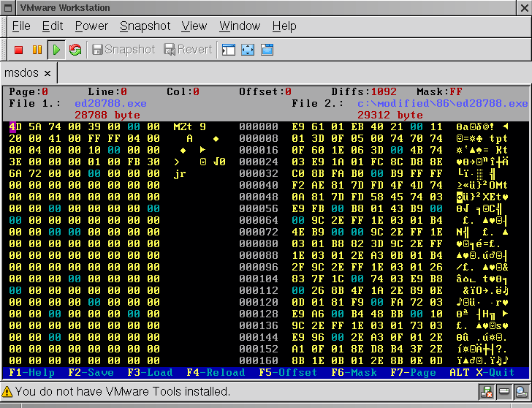Viewport: 532px width, 408px height.
Task: Click the hard disk device status icon
Action: click(504, 392)
